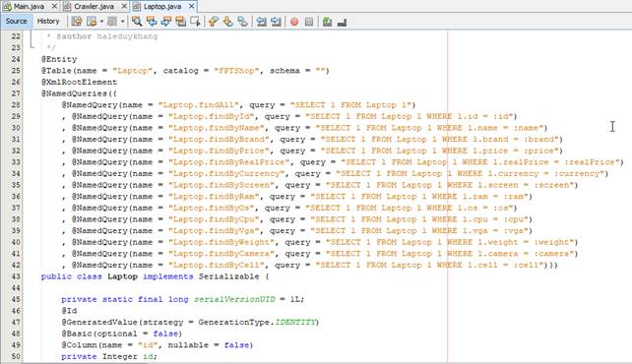Switch to the Crawler.java tab
Viewport: 632px width, 364px height.
94,7
